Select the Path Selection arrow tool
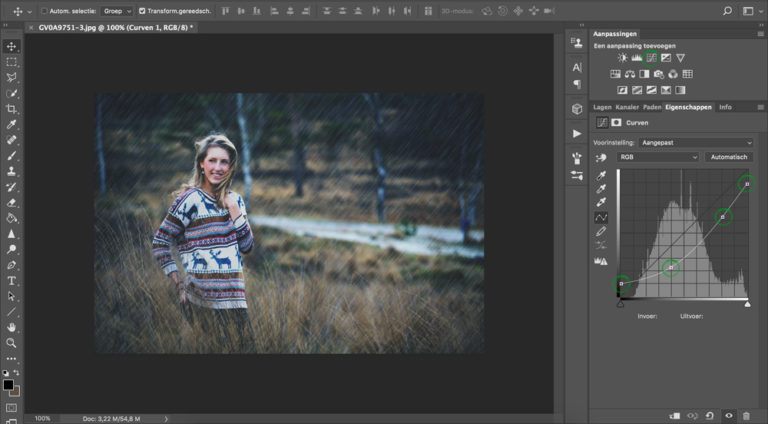Screen dimensions: 768x424 tap(11, 296)
